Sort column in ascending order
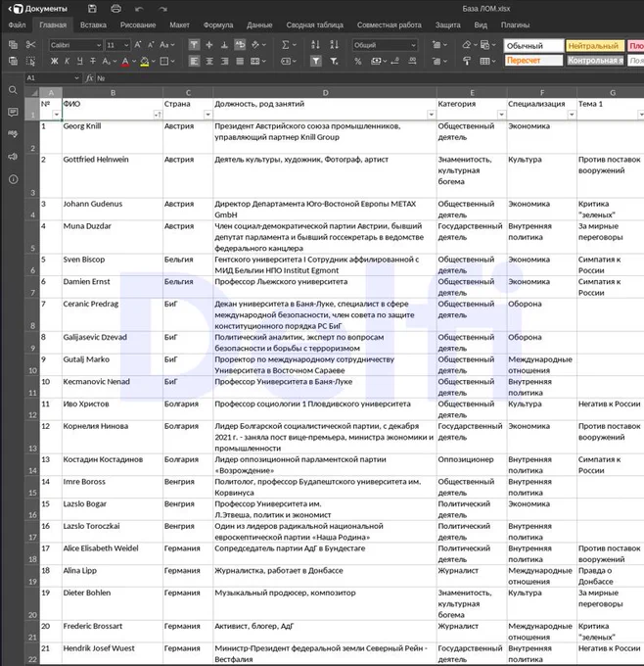The width and height of the screenshot is (644, 666). [x=315, y=45]
